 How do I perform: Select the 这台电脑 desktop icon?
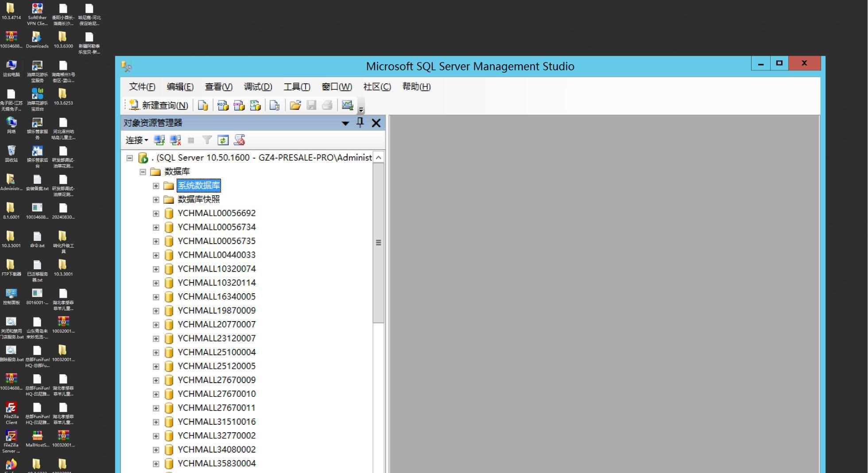click(x=11, y=69)
